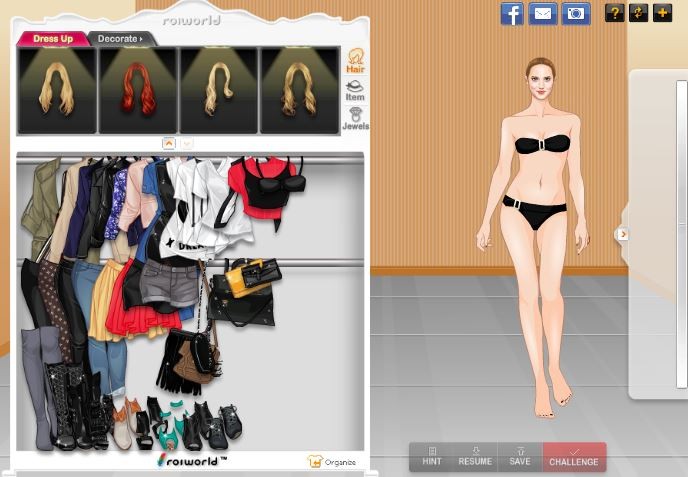688x477 pixels.
Task: Click the yellow plus icon
Action: [x=661, y=13]
